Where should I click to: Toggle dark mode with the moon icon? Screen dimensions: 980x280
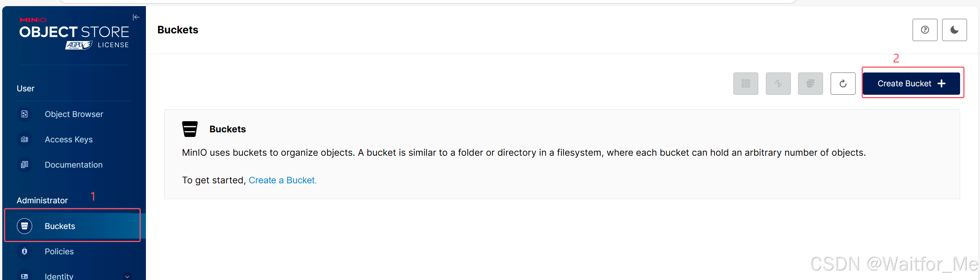point(954,30)
